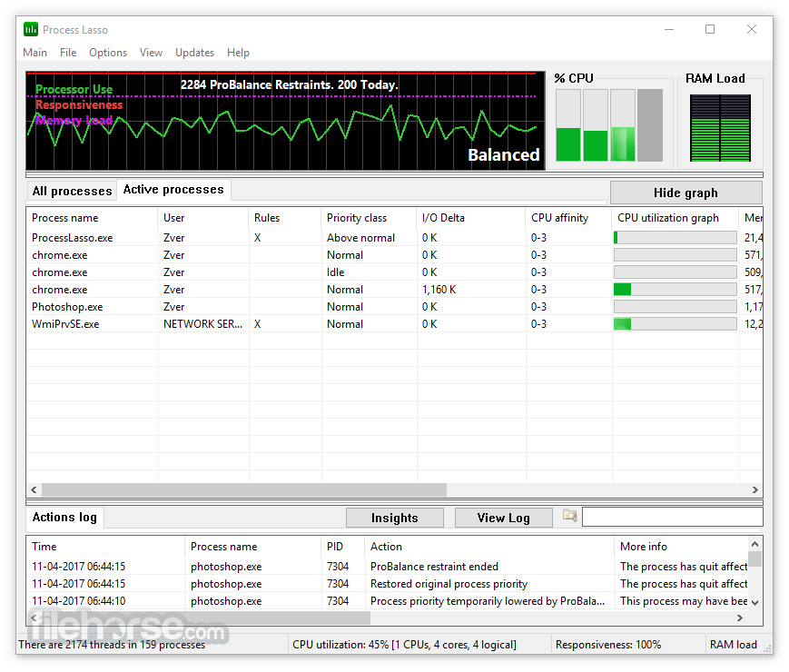
Task: Select Restored original process priority entry
Action: coord(388,584)
